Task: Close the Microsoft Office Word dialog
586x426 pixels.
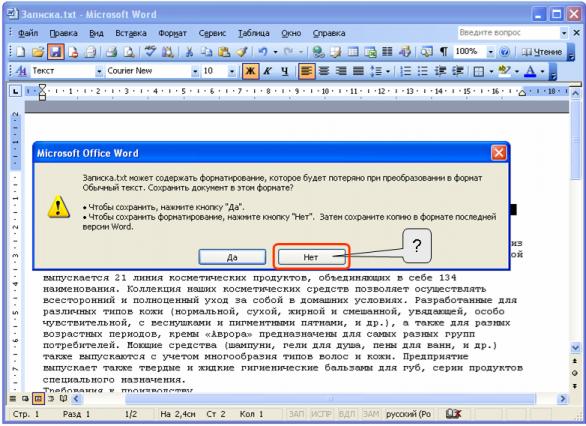Action: point(499,153)
